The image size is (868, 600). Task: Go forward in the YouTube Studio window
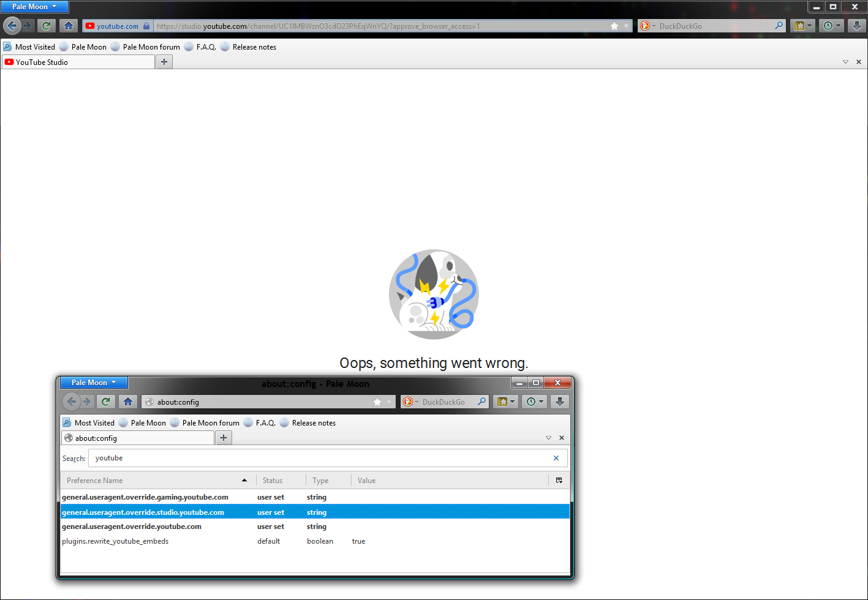(x=27, y=26)
